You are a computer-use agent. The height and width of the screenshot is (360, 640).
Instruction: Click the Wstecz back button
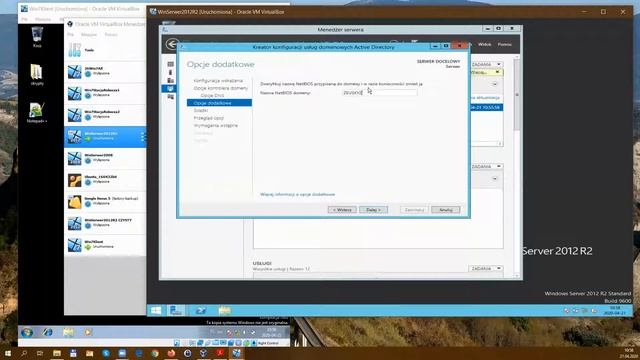[342, 210]
